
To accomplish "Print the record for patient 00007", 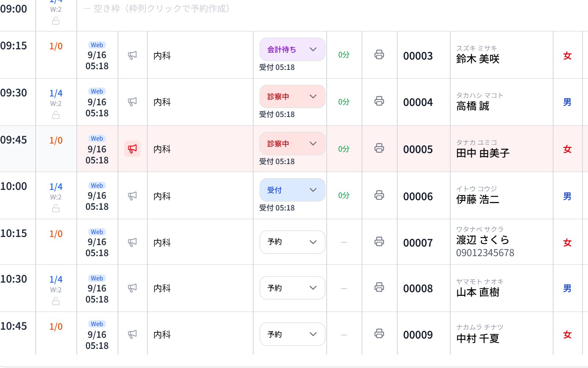I will 379,241.
